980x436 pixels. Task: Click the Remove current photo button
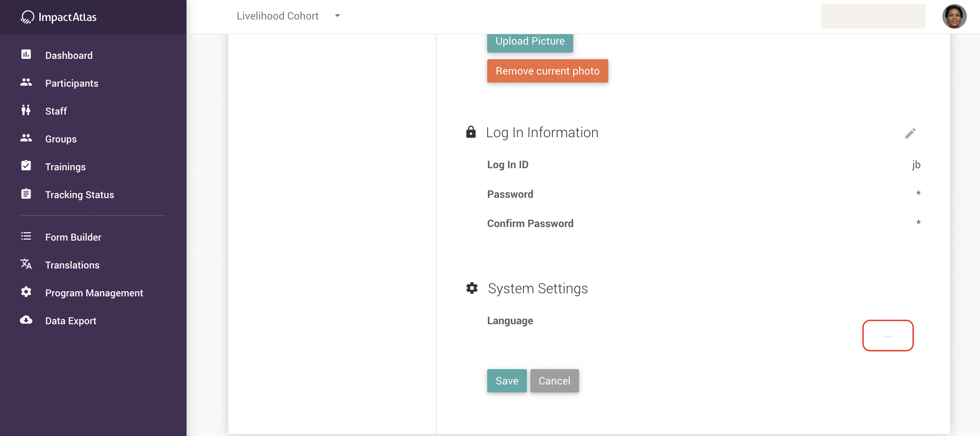click(547, 70)
